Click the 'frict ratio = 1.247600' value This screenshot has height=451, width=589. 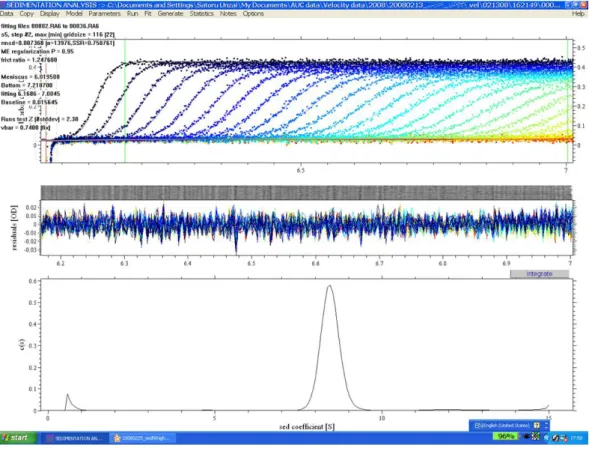[29, 60]
